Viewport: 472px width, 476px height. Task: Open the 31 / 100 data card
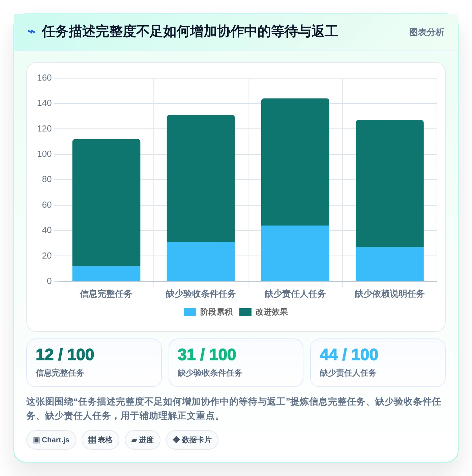point(236,363)
